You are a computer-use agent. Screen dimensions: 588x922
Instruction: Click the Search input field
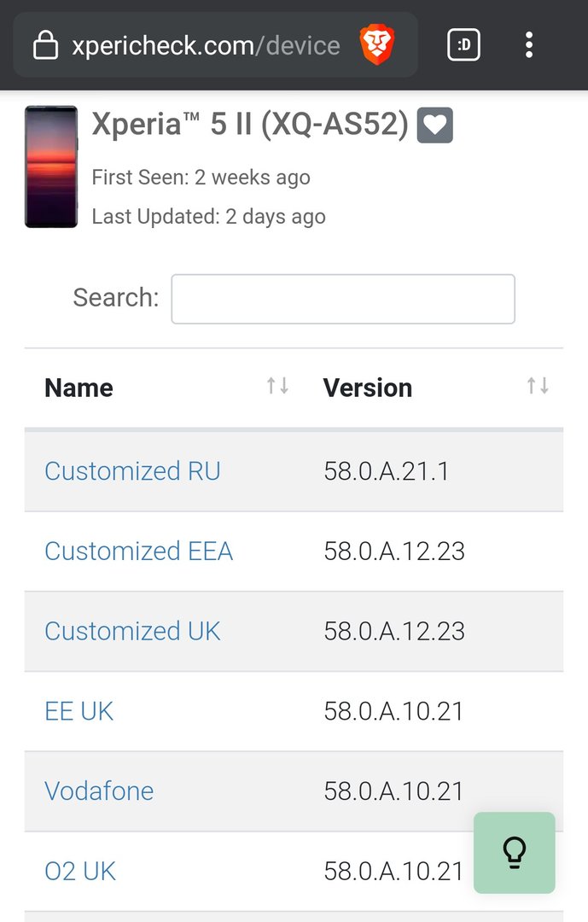tap(343, 299)
